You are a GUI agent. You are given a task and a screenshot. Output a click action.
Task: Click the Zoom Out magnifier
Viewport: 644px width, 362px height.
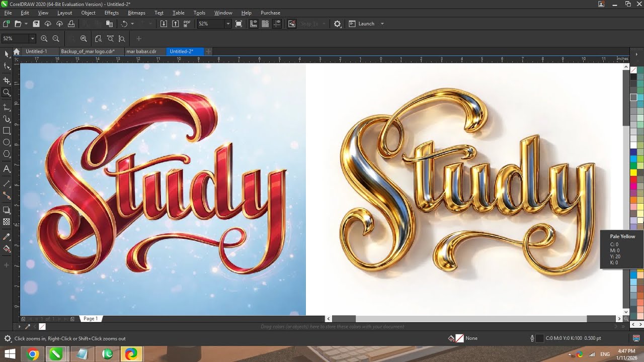[56, 39]
